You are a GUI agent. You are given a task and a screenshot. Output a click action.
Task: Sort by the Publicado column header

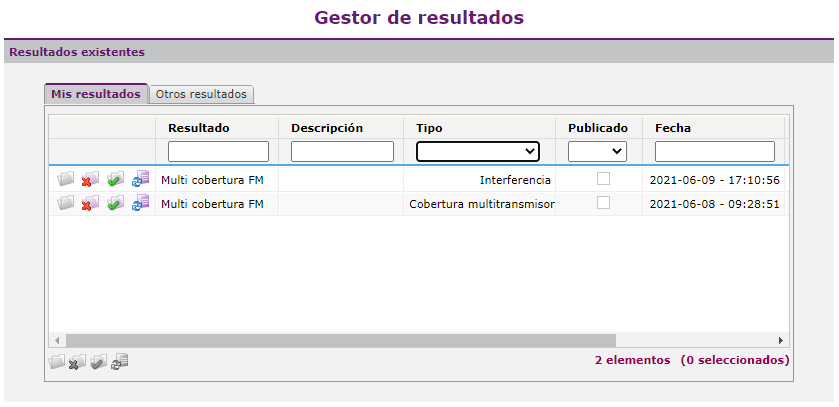pyautogui.click(x=598, y=128)
